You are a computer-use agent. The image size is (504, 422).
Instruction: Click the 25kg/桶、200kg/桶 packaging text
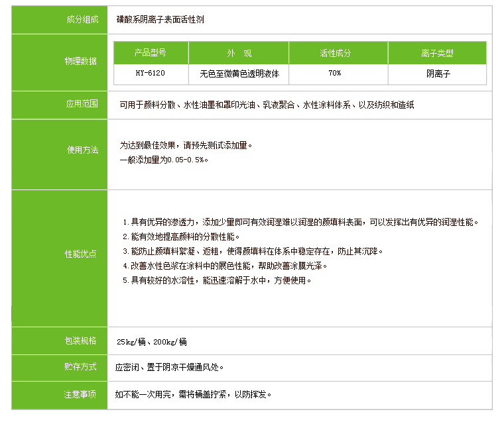click(x=151, y=342)
